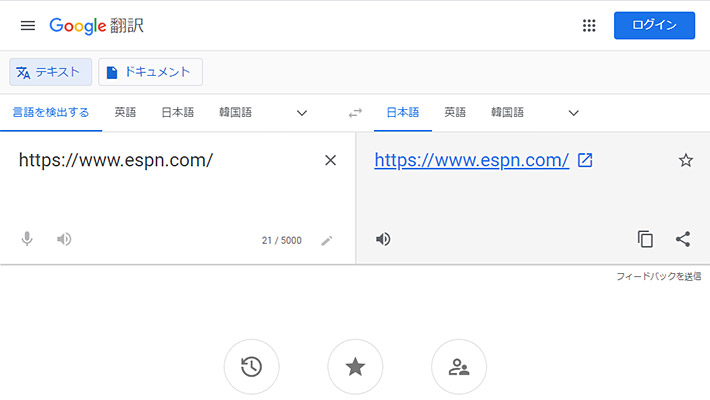
Task: Clear the source text with X
Action: [331, 160]
